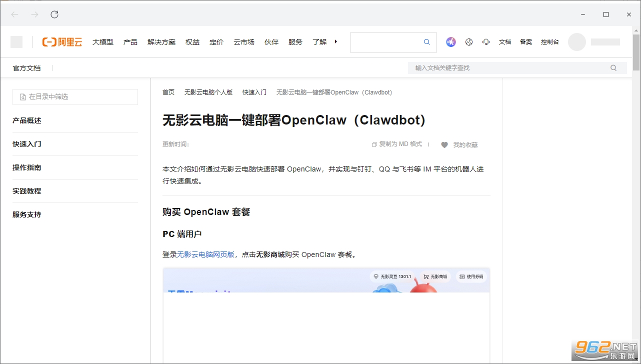
Task: Open the headset customer service icon
Action: [x=486, y=42]
